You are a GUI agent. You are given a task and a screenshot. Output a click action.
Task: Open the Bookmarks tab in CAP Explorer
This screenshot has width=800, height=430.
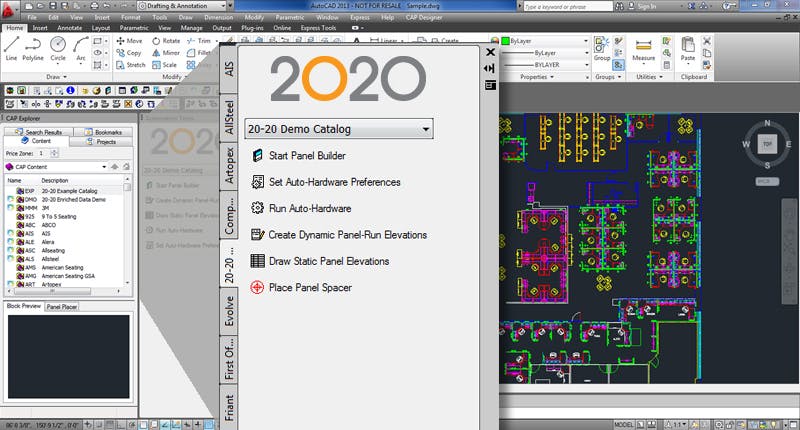point(104,132)
